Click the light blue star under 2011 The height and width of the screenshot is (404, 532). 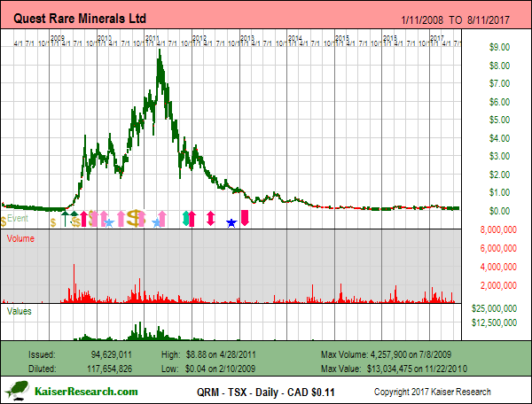[156, 222]
